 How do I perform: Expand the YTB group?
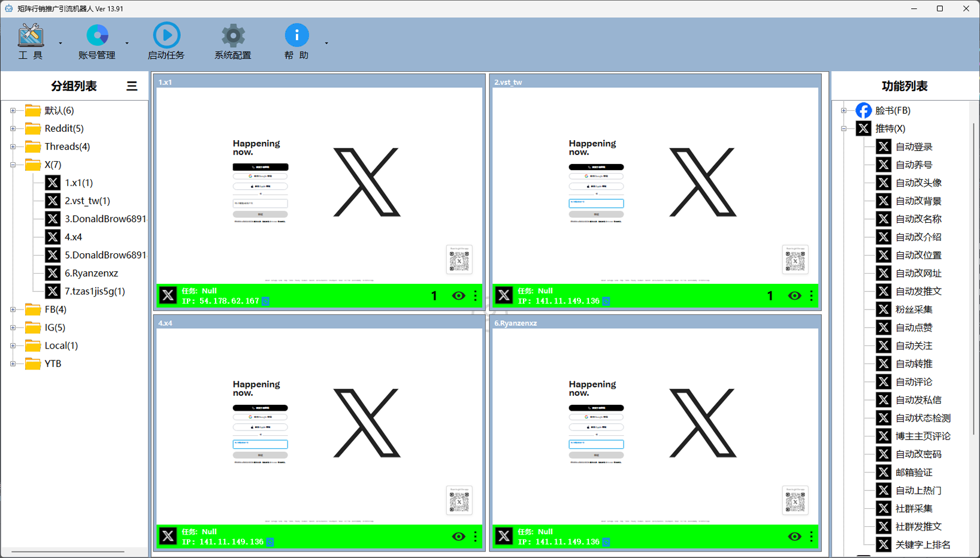(x=13, y=363)
